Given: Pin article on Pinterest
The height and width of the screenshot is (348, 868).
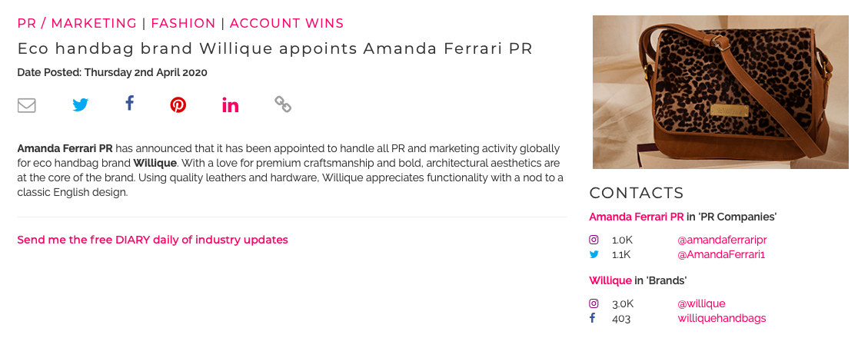Looking at the screenshot, I should tap(178, 104).
